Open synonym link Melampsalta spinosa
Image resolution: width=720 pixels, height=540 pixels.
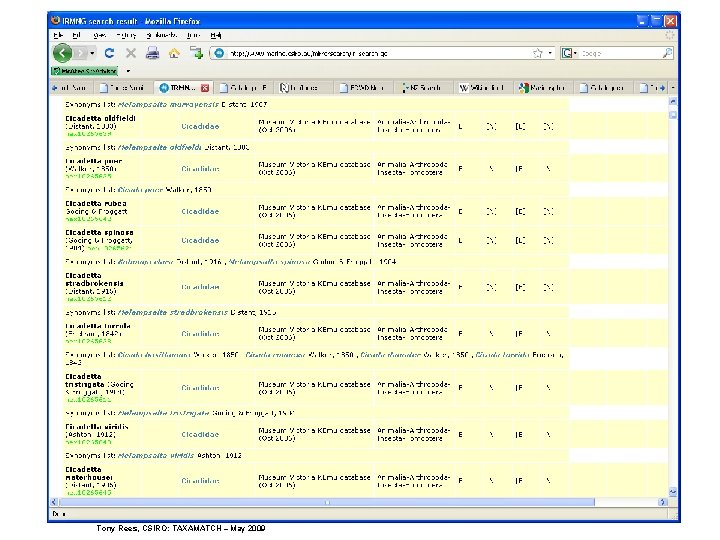coord(269,262)
